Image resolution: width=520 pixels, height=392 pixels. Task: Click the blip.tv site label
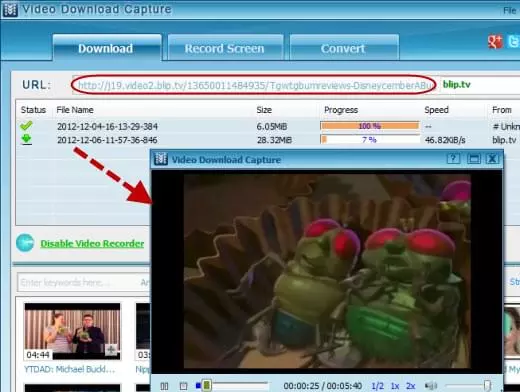pos(456,84)
